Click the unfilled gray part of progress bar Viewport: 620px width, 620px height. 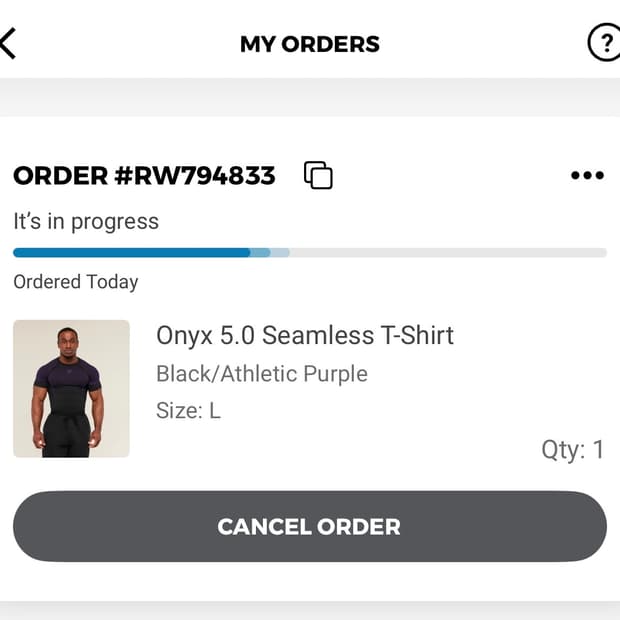[448, 253]
